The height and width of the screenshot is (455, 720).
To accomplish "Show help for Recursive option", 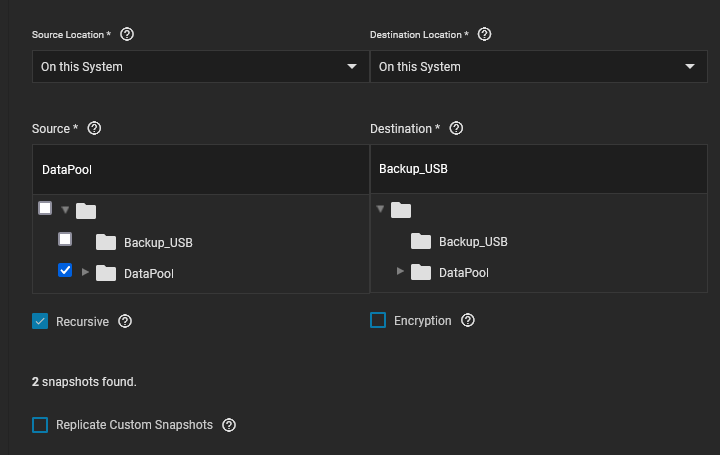I will point(125,321).
